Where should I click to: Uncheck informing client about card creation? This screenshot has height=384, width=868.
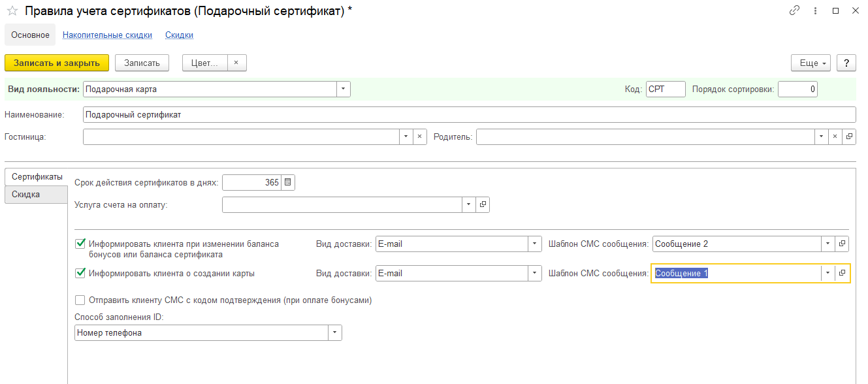point(81,273)
